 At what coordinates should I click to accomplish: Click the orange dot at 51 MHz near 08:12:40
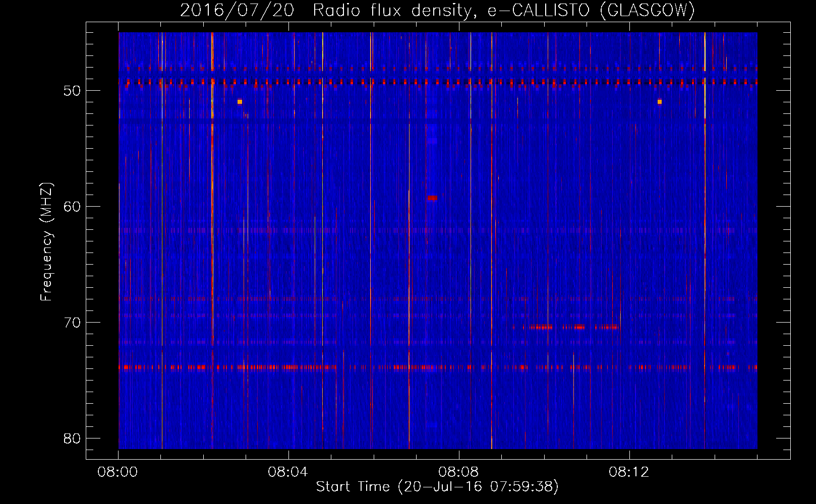coord(660,102)
